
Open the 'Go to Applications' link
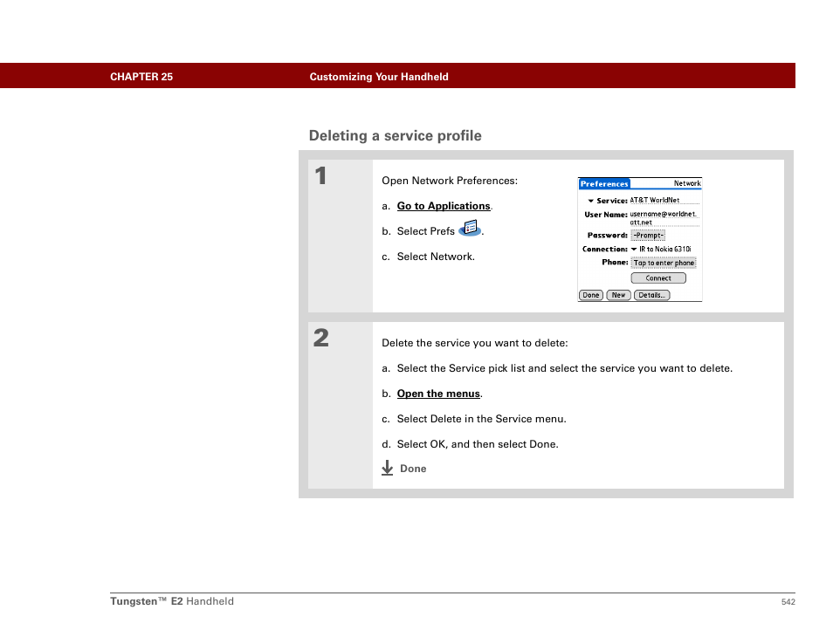click(x=444, y=206)
